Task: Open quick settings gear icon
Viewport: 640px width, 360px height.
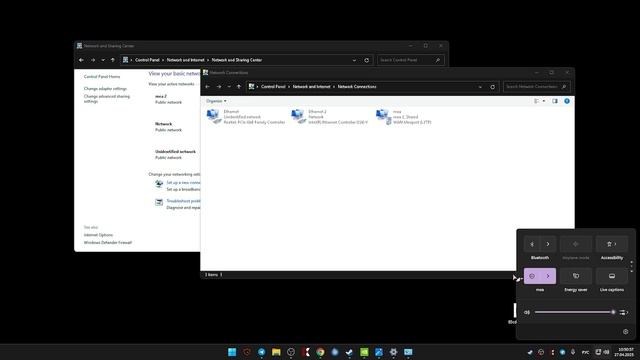Action: (625, 331)
